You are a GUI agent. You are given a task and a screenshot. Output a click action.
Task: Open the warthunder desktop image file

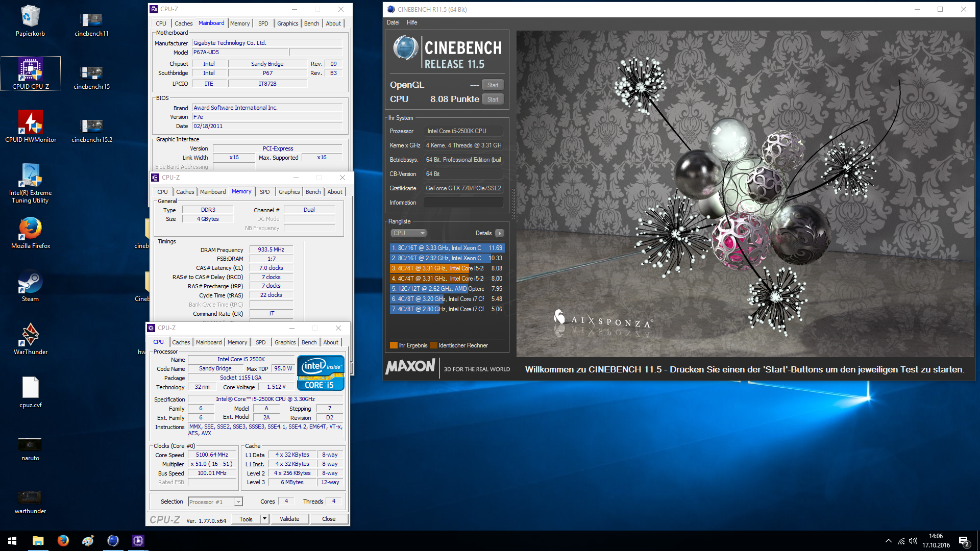pos(30,503)
